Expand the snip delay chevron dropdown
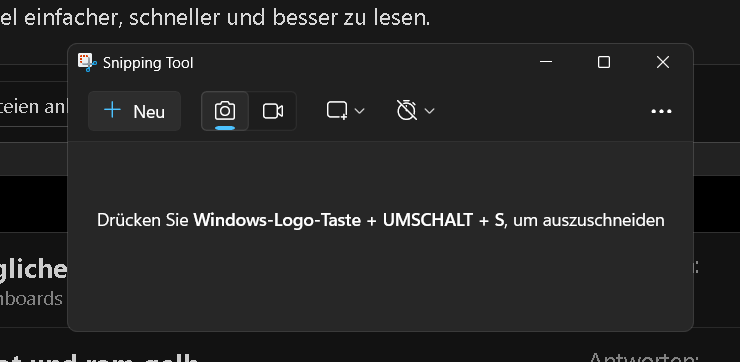The image size is (740, 362). pos(429,111)
